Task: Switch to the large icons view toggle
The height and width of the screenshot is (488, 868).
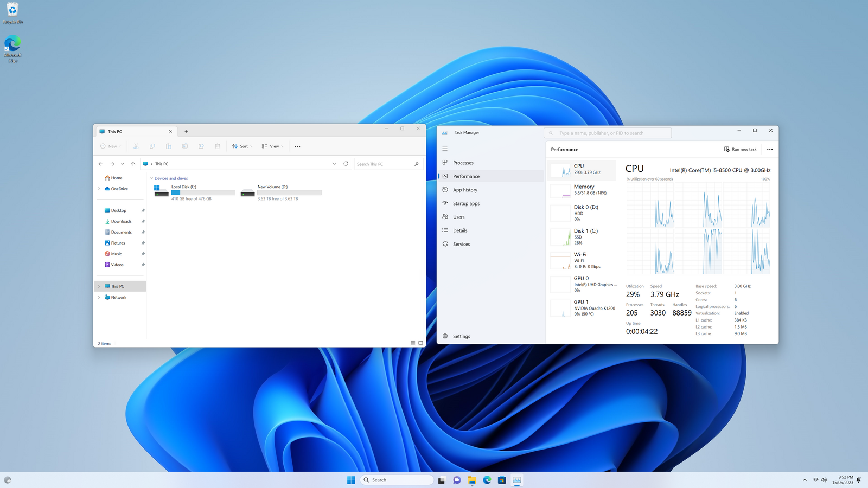Action: (420, 343)
